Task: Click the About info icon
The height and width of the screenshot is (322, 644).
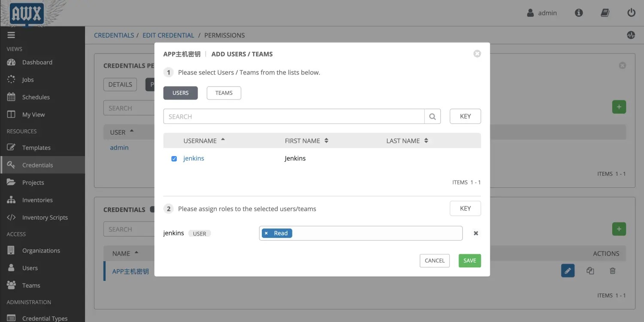Action: click(579, 13)
